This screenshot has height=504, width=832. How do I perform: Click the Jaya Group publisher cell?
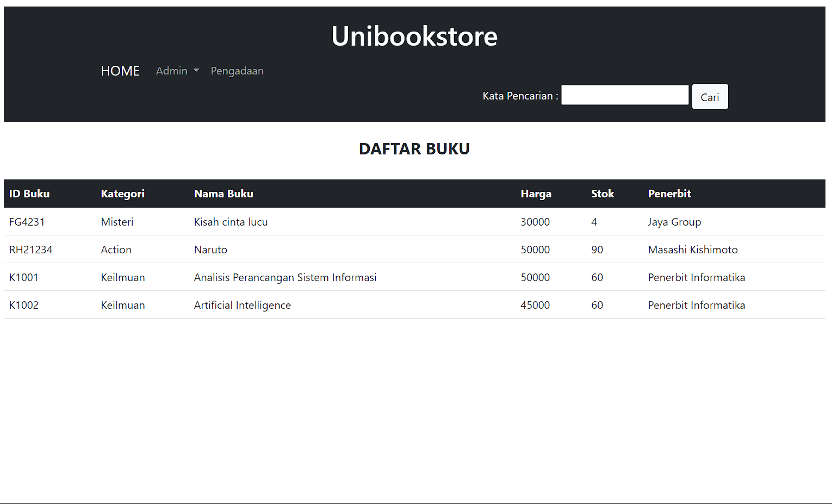[x=674, y=222]
